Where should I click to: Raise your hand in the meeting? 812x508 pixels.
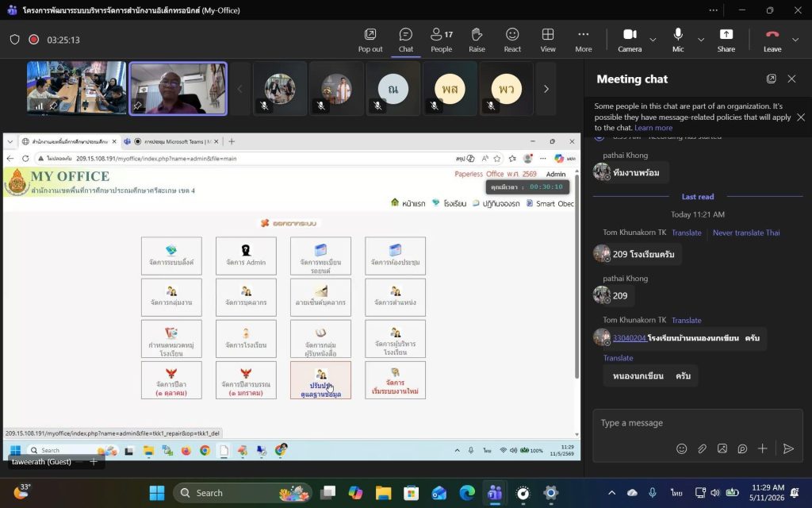(x=477, y=40)
